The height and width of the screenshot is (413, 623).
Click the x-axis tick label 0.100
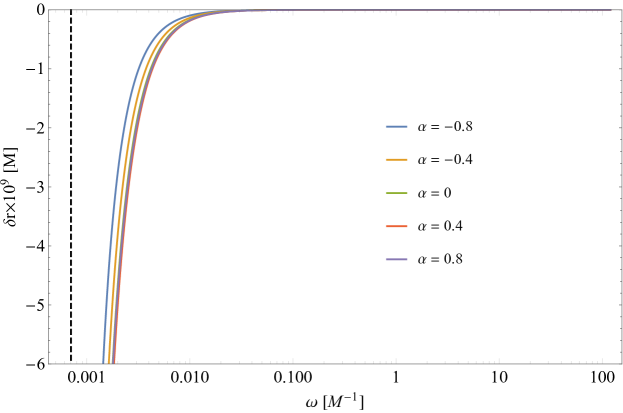(x=293, y=377)
